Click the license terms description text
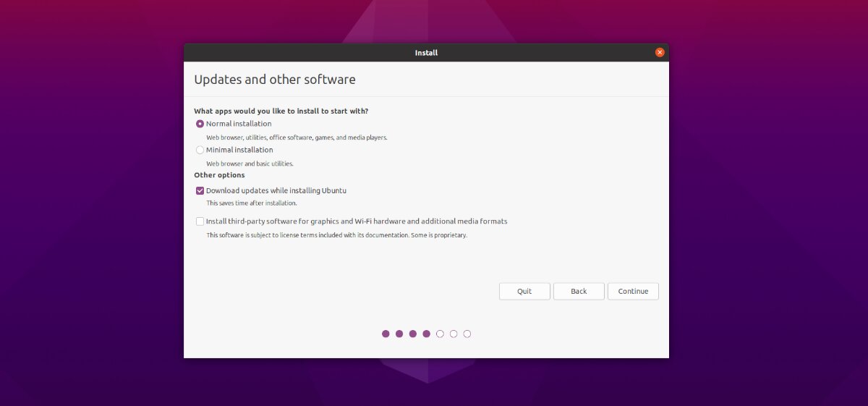The width and height of the screenshot is (868, 406). tap(336, 235)
